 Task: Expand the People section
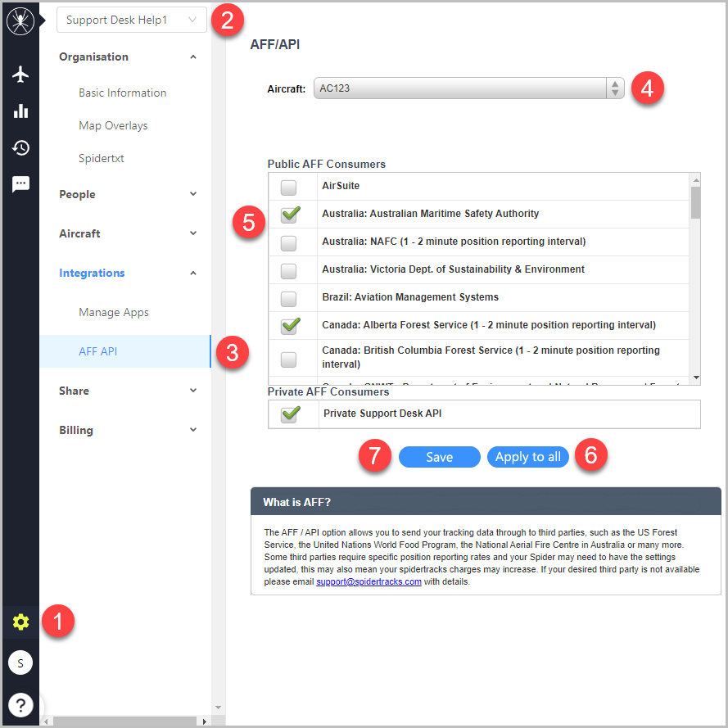(128, 194)
